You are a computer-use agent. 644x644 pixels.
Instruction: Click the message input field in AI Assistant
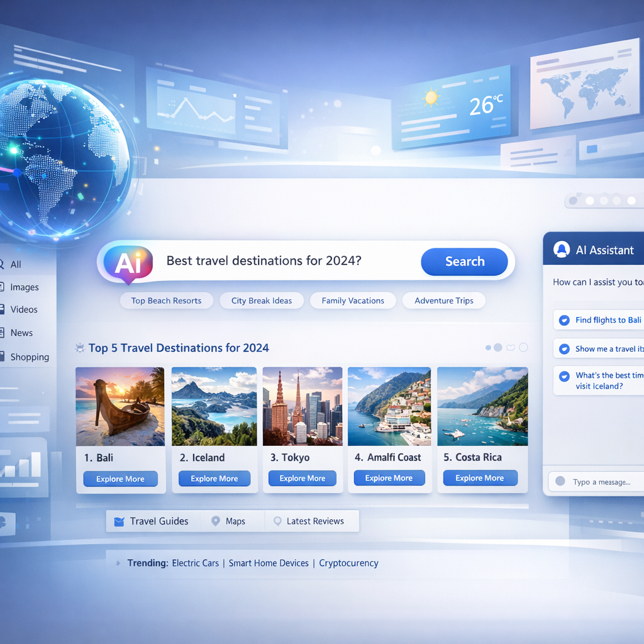604,482
